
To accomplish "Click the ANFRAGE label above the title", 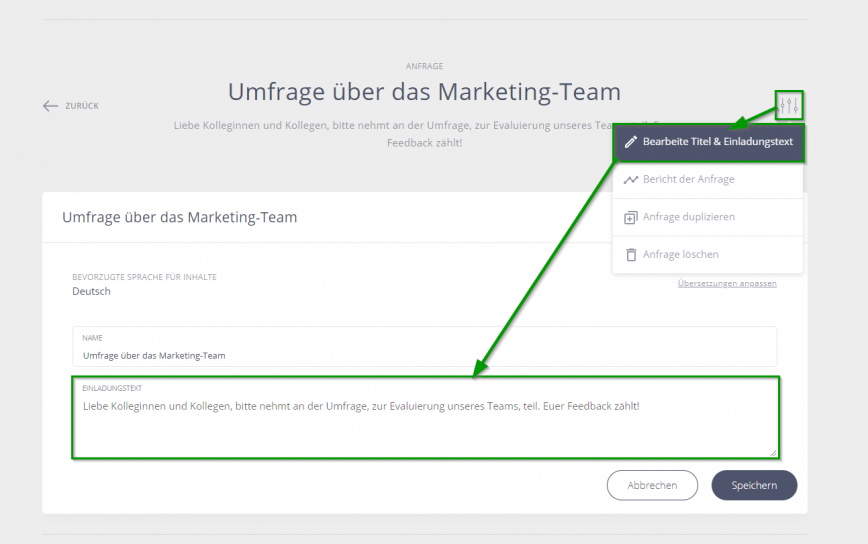I will tap(425, 66).
